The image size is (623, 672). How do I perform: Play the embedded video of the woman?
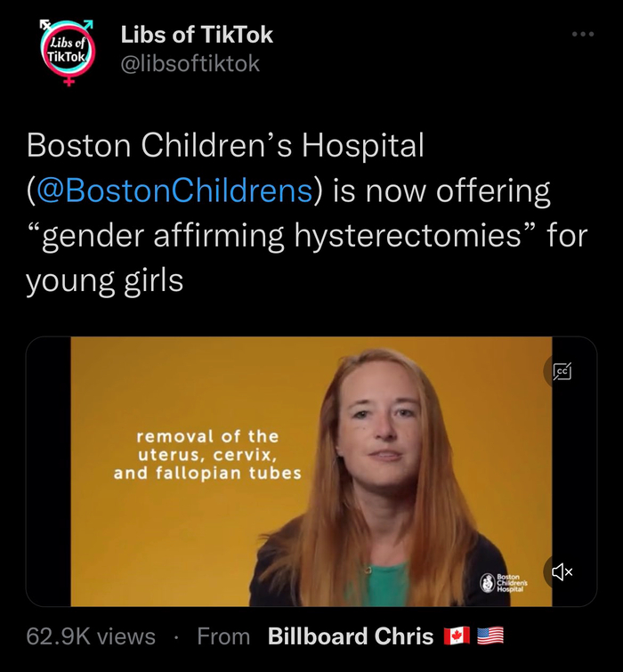coord(311,472)
